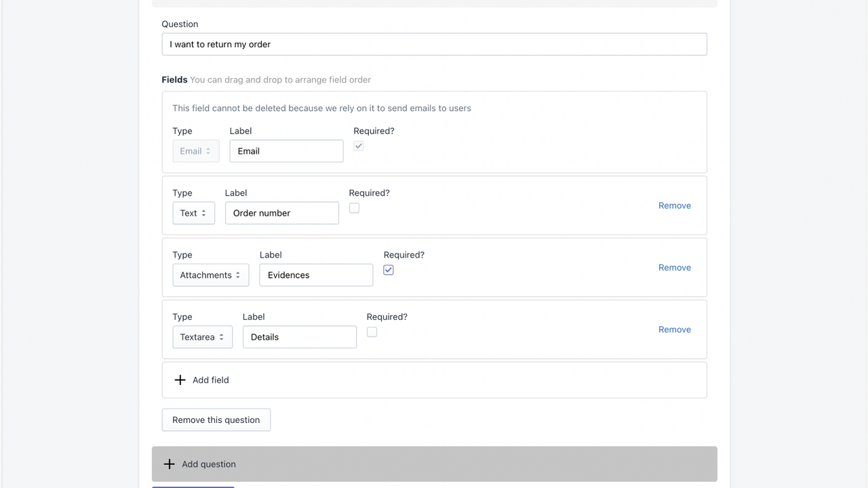Remove the Evidences field

675,268
